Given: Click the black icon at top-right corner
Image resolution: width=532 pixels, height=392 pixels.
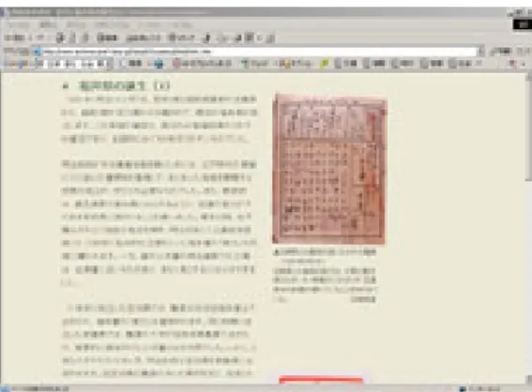Looking at the screenshot, I should tap(522, 24).
